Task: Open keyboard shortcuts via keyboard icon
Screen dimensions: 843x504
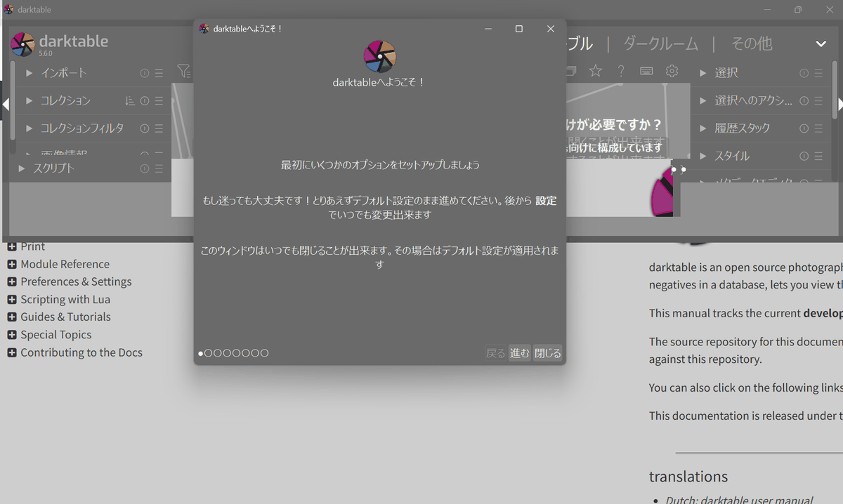Action: tap(646, 71)
